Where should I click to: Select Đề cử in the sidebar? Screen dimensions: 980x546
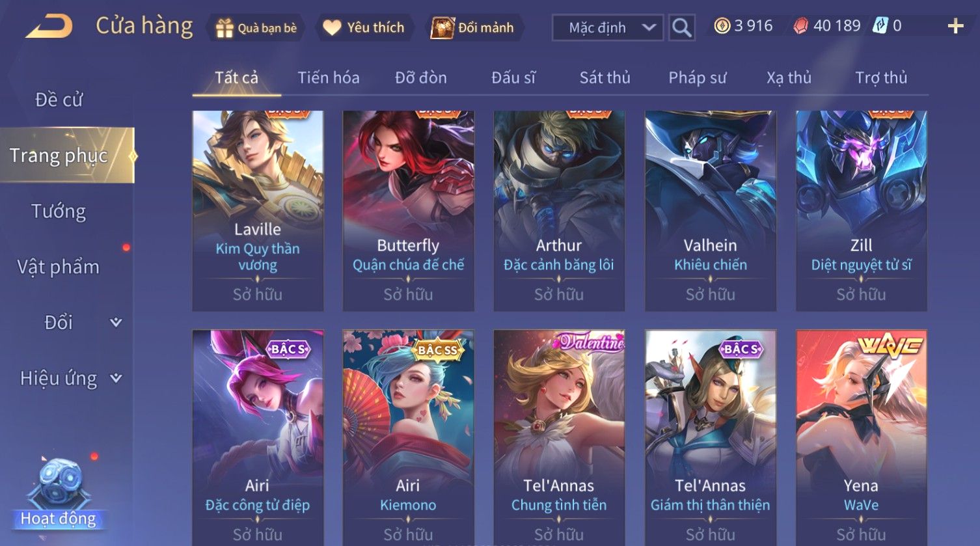point(59,100)
